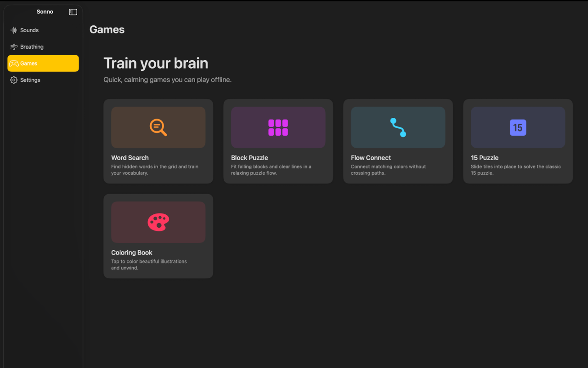This screenshot has width=588, height=368.
Task: Click the Games controller icon
Action: pos(14,63)
